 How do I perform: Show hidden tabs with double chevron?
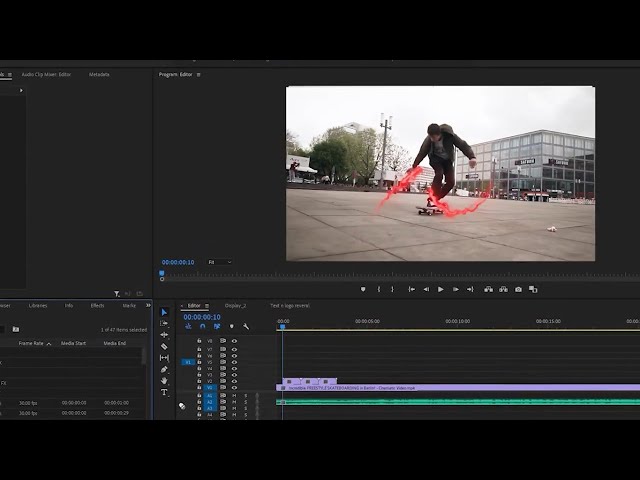[x=148, y=305]
